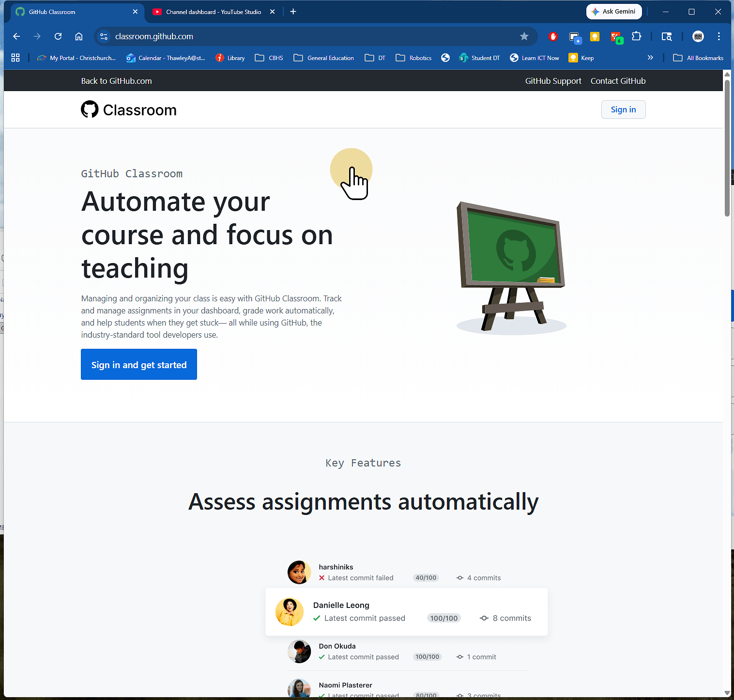The width and height of the screenshot is (734, 700).
Task: Open the Google Keep extension icon
Action: (595, 36)
